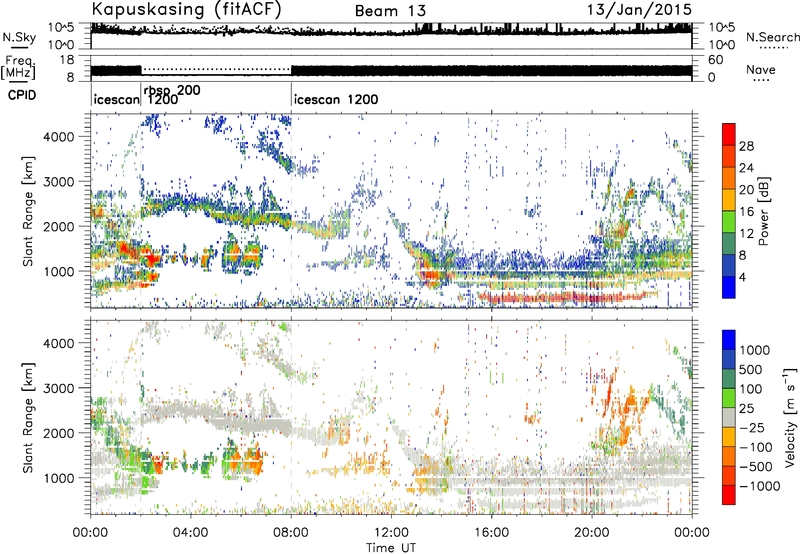Screen dimensions: 800x554
Task: Click the black noise trace in the N.Sky panel
Action: 391,32
